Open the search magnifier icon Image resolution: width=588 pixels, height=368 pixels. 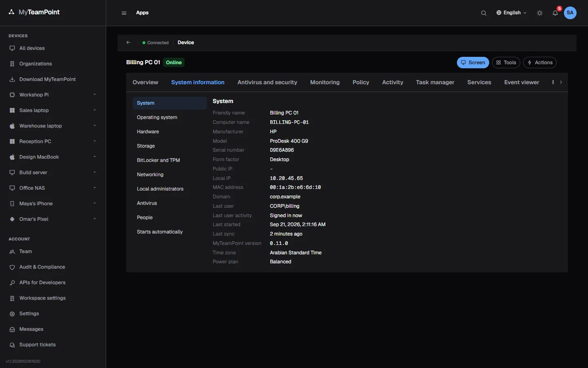point(483,13)
